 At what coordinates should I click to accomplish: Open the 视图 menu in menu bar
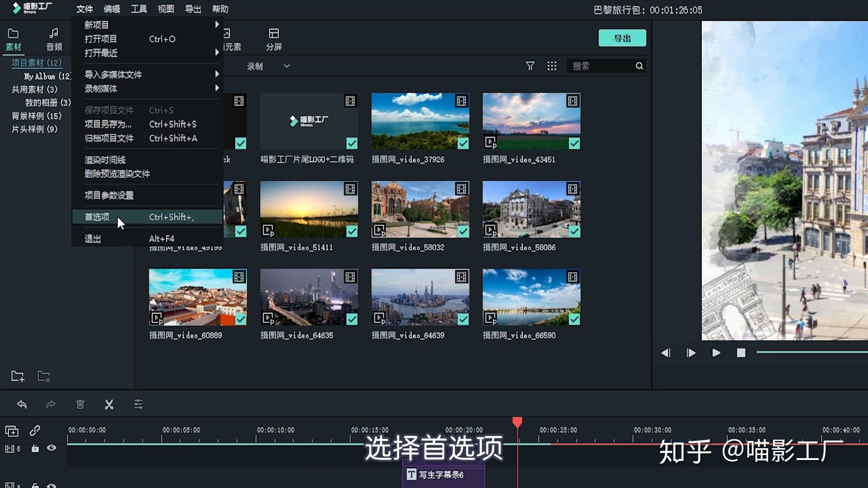point(166,9)
